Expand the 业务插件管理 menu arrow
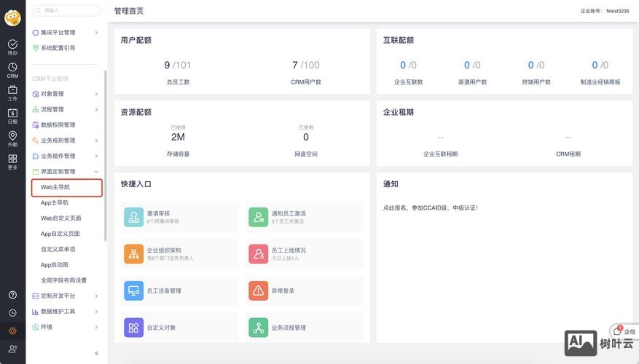Image resolution: width=639 pixels, height=364 pixels. coord(96,156)
